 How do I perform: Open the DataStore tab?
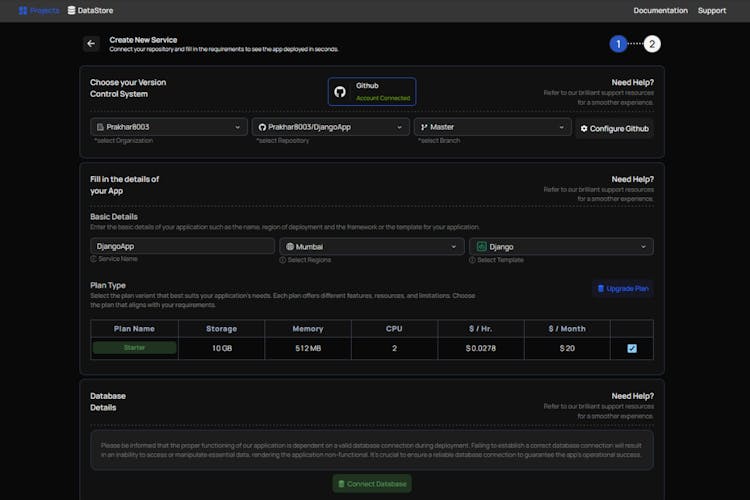coord(90,11)
